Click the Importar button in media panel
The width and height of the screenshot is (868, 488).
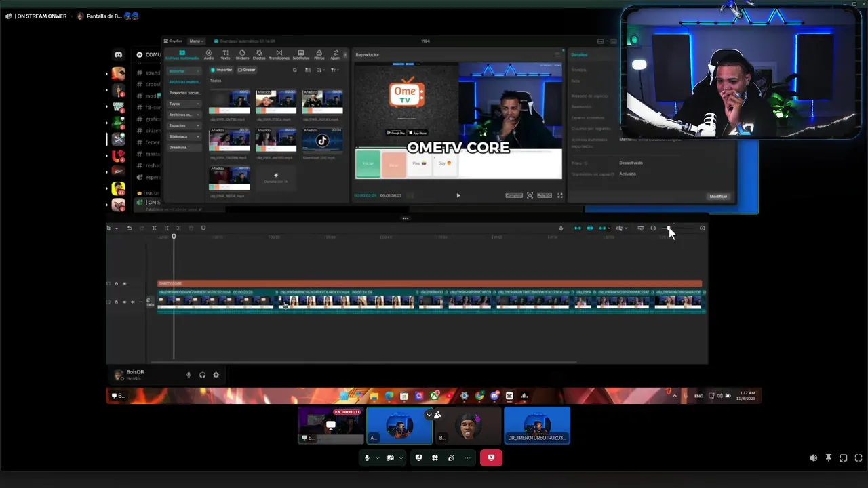click(x=221, y=70)
